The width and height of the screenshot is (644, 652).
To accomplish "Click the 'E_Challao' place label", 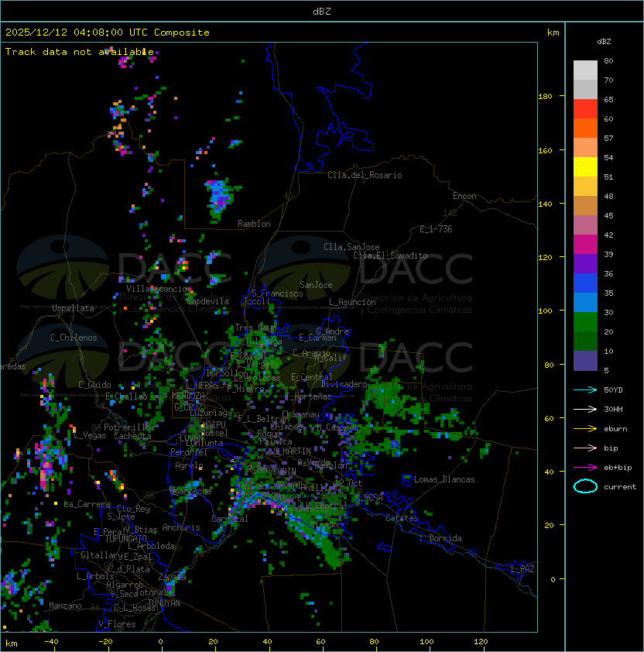I will coord(126,396).
